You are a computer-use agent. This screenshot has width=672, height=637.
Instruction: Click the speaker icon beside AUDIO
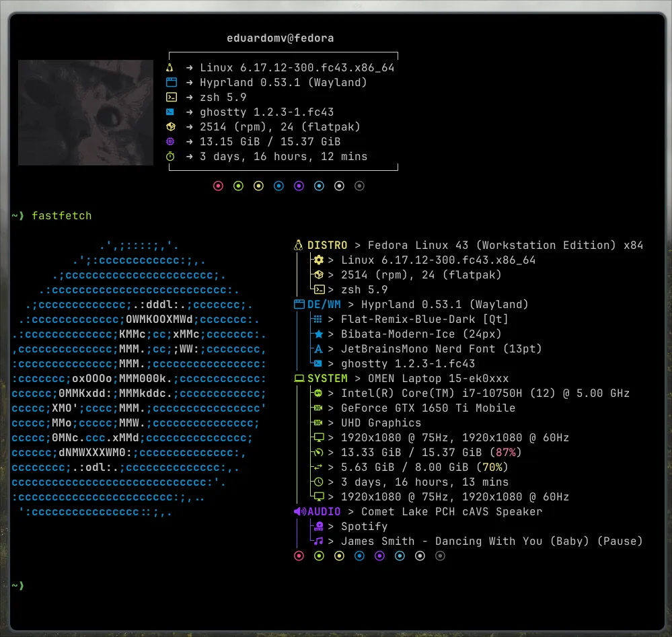point(299,512)
